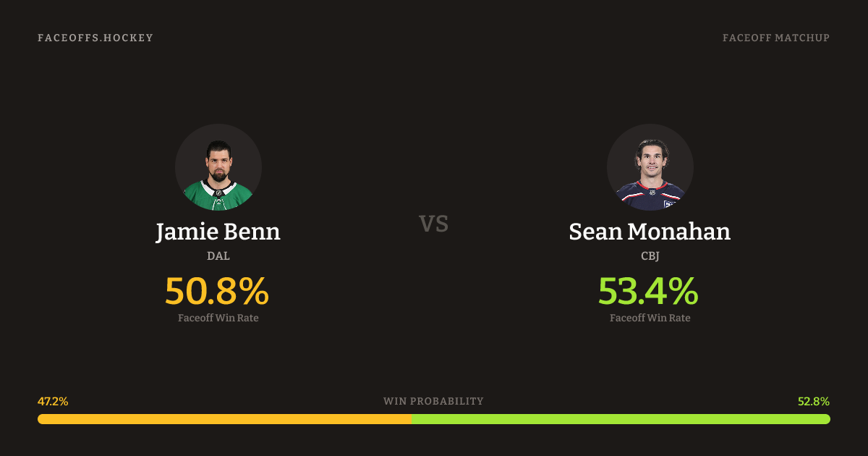Screen dimensions: 868x456
Task: Click the green segment of probability bar
Action: point(621,419)
